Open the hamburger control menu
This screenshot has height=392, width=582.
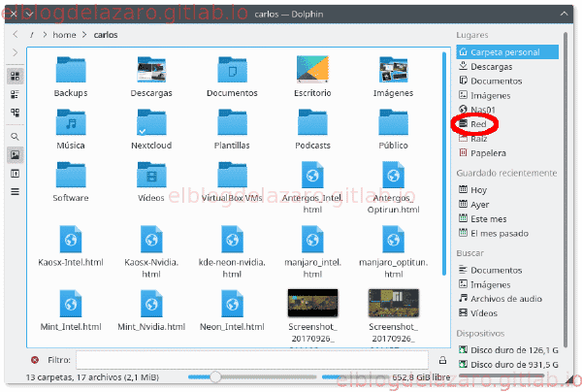coord(16,191)
